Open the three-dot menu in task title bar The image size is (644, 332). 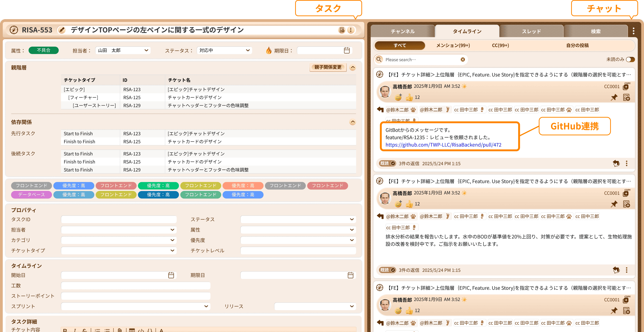pos(351,30)
